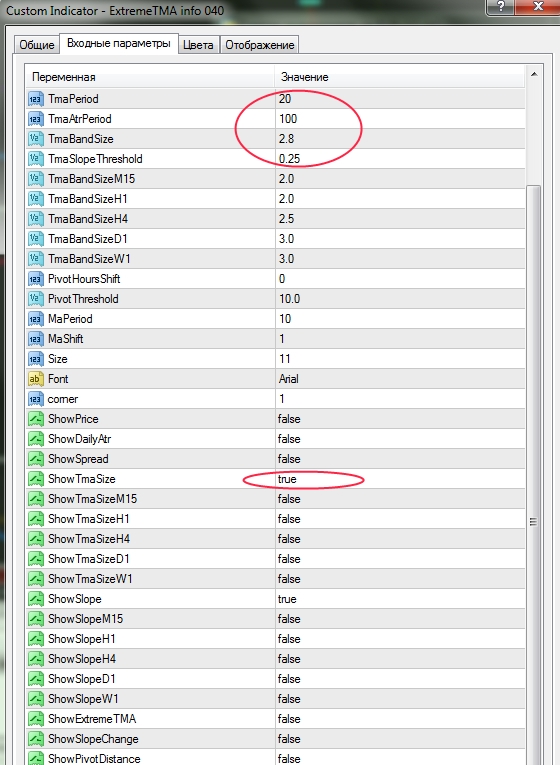
Task: Click the Font value Arial
Action: 288,379
